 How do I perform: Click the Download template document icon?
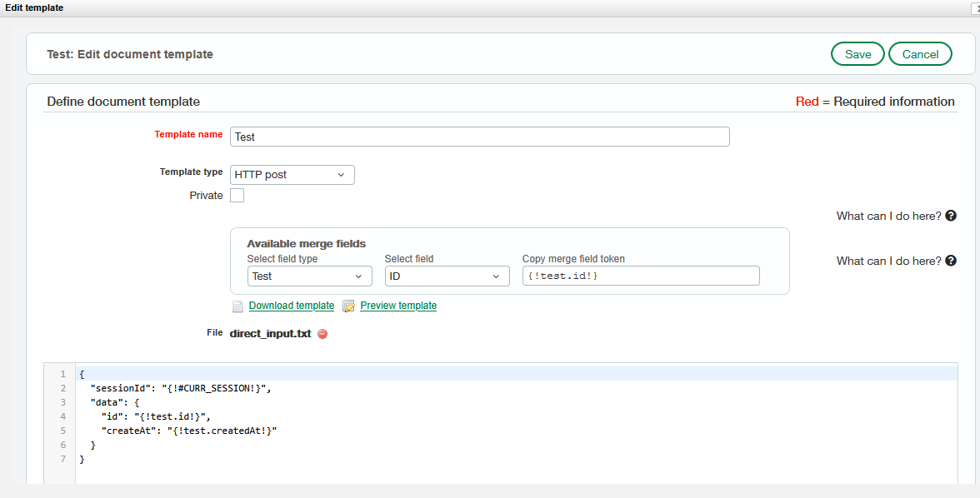(x=237, y=306)
